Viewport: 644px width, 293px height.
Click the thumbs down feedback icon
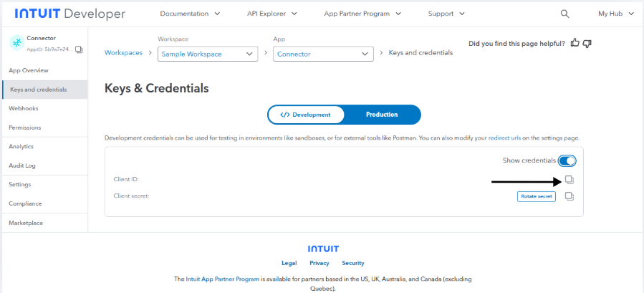587,44
